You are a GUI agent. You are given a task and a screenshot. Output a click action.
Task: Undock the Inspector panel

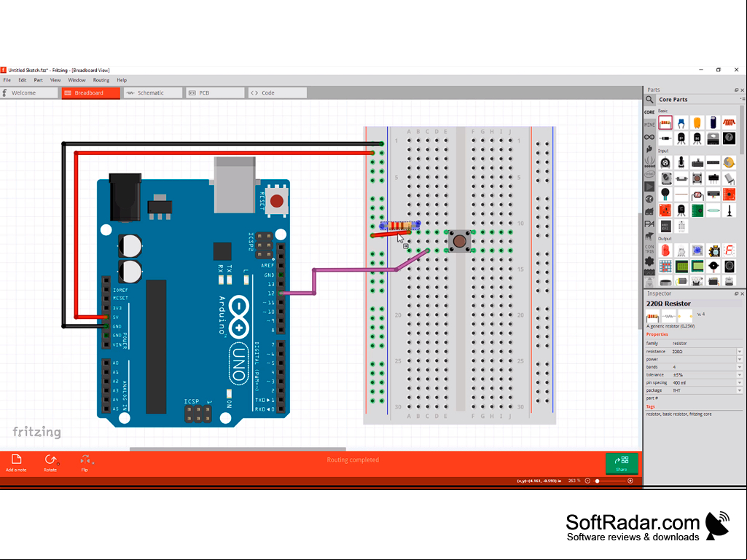pyautogui.click(x=737, y=293)
